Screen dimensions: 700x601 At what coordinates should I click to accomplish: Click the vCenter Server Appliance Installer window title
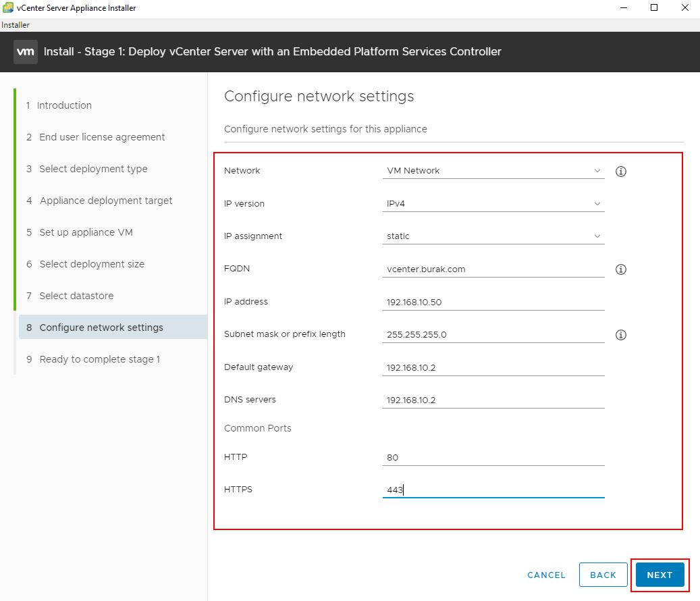(x=76, y=8)
